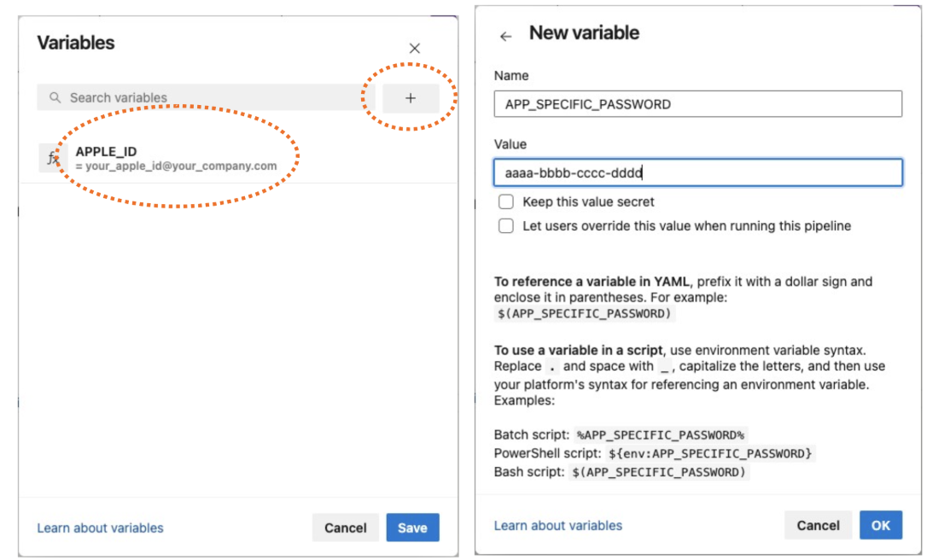Screen dimensions: 927x560
Task: Click your_apple_id@your_company.com value text
Action: coord(181,166)
